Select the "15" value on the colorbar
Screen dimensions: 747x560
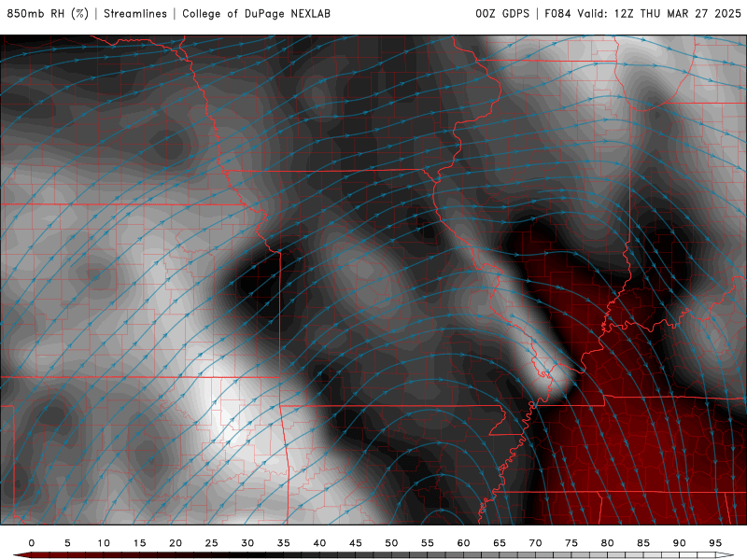coord(139,543)
